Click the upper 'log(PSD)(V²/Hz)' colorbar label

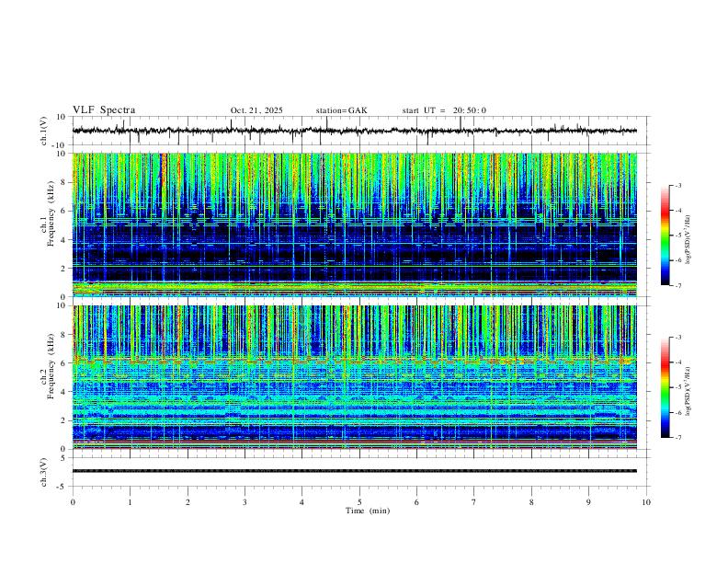point(689,239)
